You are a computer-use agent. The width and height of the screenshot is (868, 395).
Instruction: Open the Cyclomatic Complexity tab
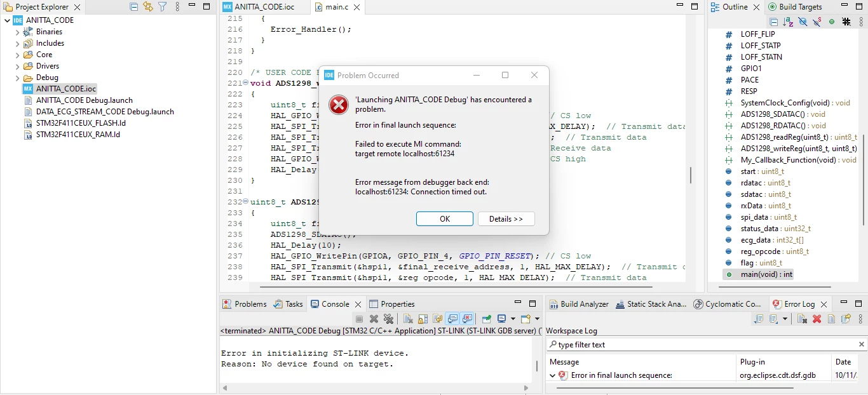coord(728,304)
